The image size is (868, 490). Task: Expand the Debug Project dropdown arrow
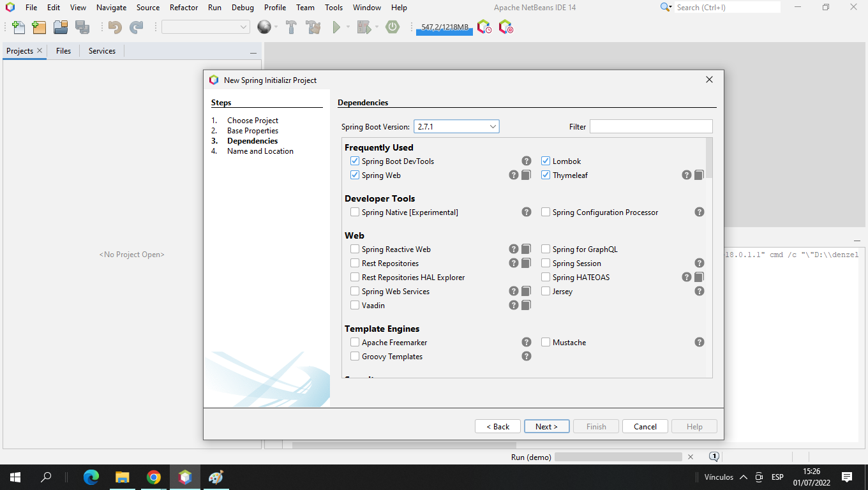click(377, 27)
